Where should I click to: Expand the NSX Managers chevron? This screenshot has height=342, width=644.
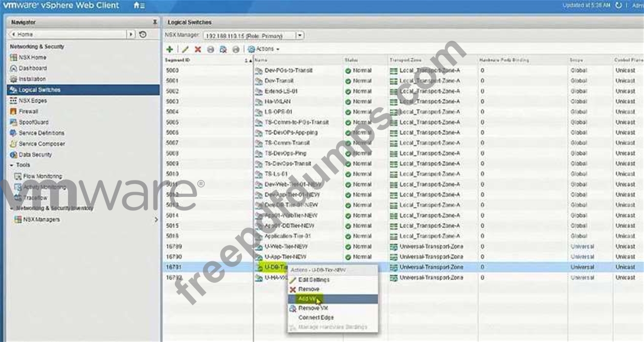(x=156, y=219)
